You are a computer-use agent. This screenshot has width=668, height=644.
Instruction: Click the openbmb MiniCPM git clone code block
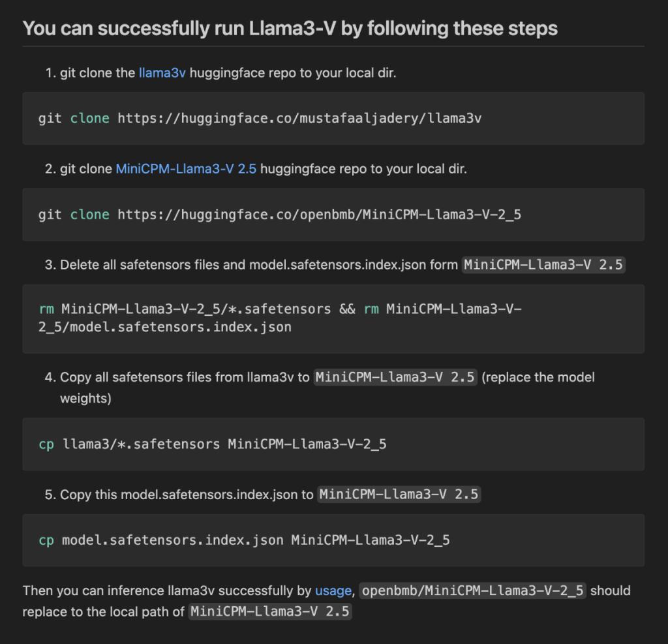(x=333, y=215)
